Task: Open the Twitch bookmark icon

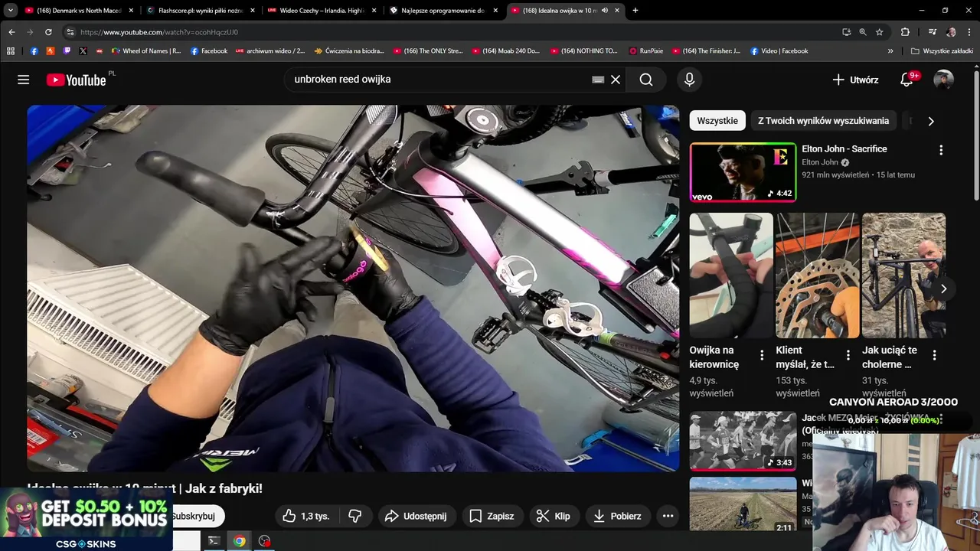Action: [67, 51]
